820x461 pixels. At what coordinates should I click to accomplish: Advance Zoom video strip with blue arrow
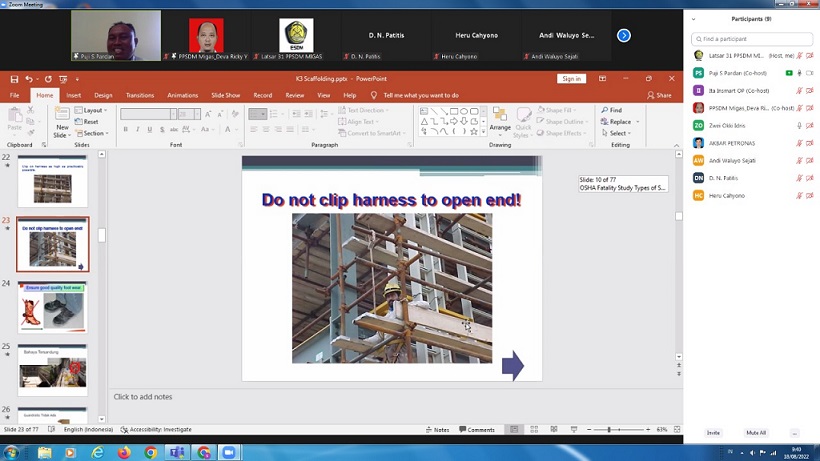pos(623,36)
